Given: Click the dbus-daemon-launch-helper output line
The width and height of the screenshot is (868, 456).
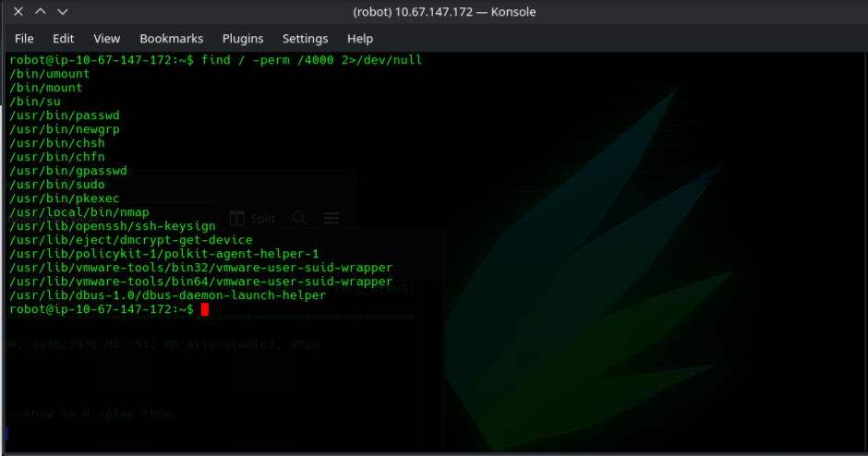Looking at the screenshot, I should point(168,295).
